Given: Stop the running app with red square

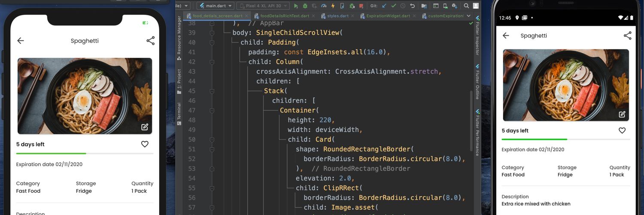Looking at the screenshot, I should pyautogui.click(x=361, y=6).
